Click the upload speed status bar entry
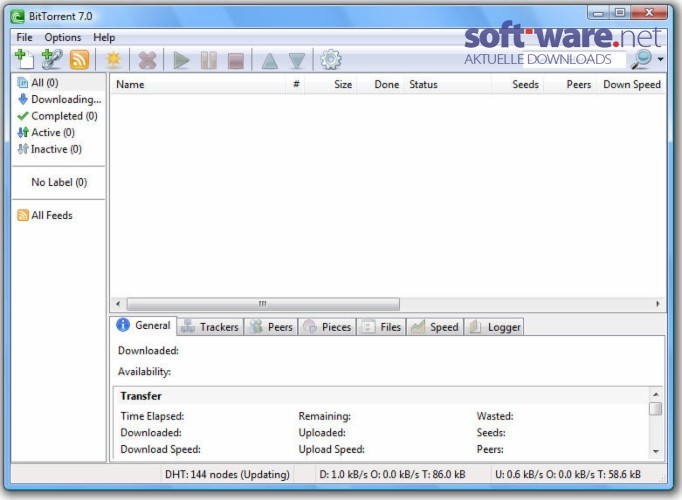The width and height of the screenshot is (682, 500). coord(568,474)
